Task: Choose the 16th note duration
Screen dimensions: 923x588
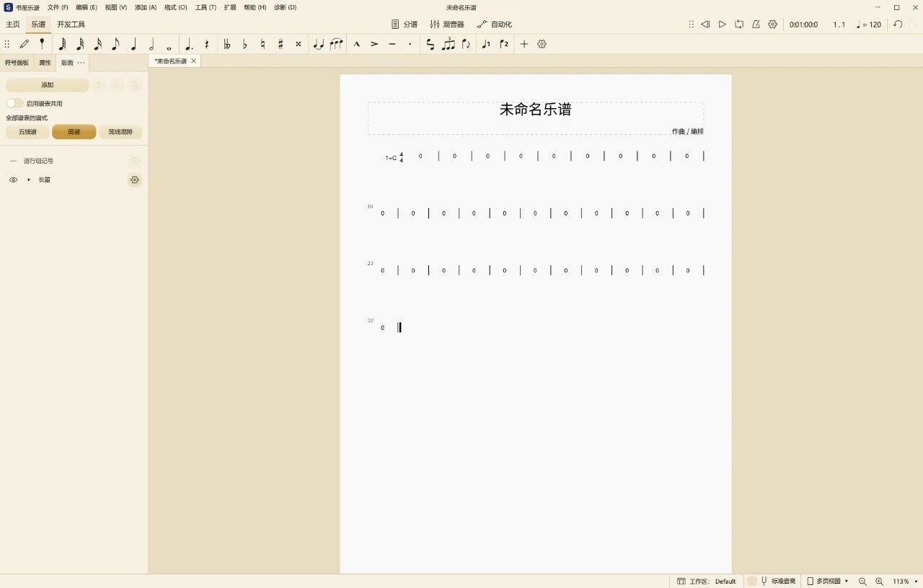Action: 98,44
